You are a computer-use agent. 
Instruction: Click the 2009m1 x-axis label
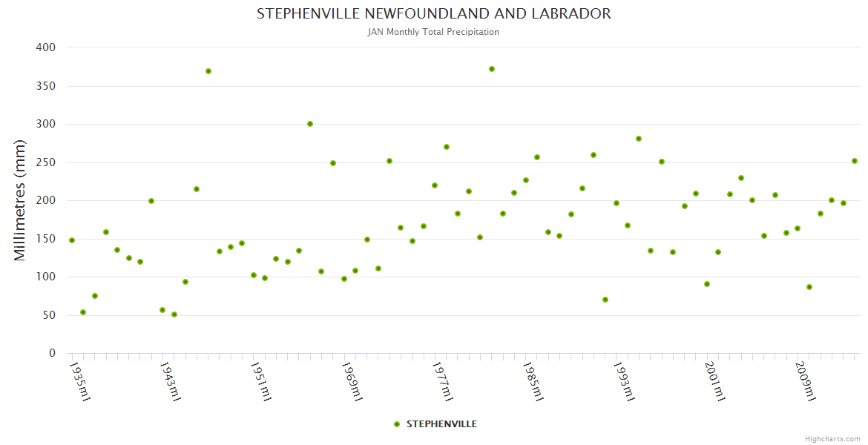pyautogui.click(x=806, y=381)
